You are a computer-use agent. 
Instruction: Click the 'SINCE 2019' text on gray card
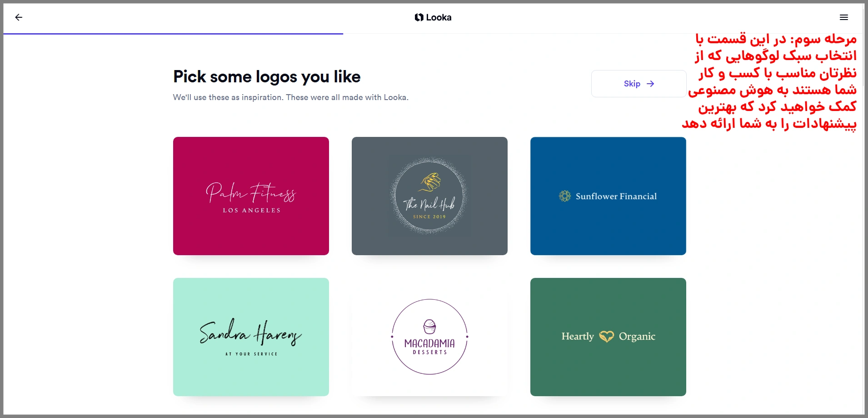click(429, 217)
